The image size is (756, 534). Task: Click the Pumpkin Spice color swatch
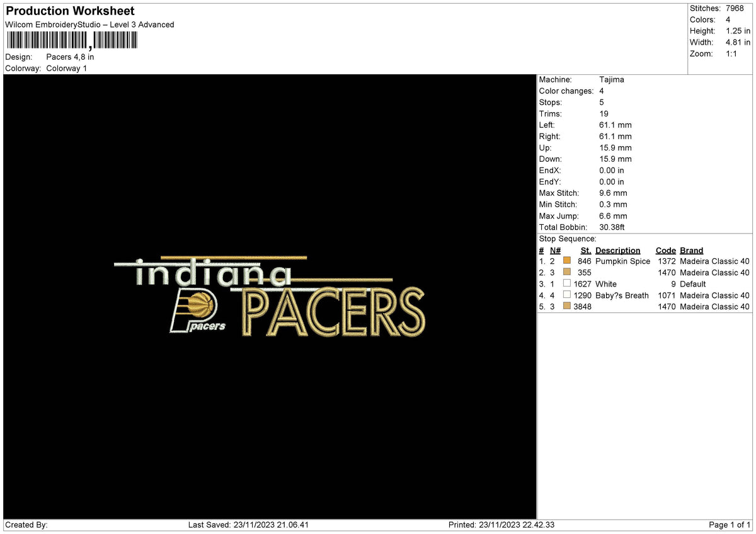[567, 261]
